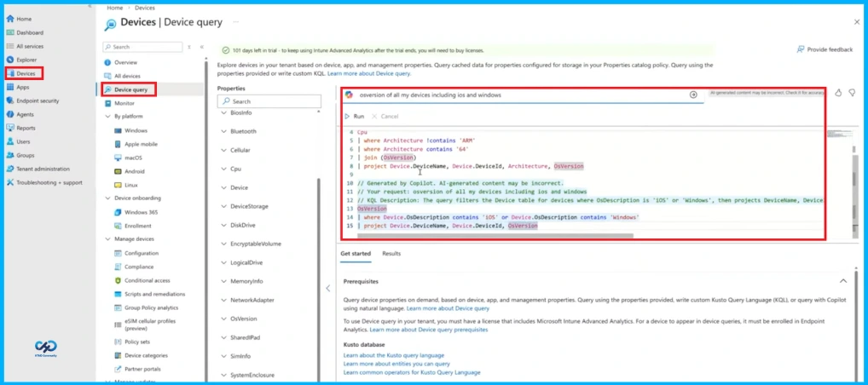
Task: Give thumbs down on Copilot result
Action: click(852, 93)
